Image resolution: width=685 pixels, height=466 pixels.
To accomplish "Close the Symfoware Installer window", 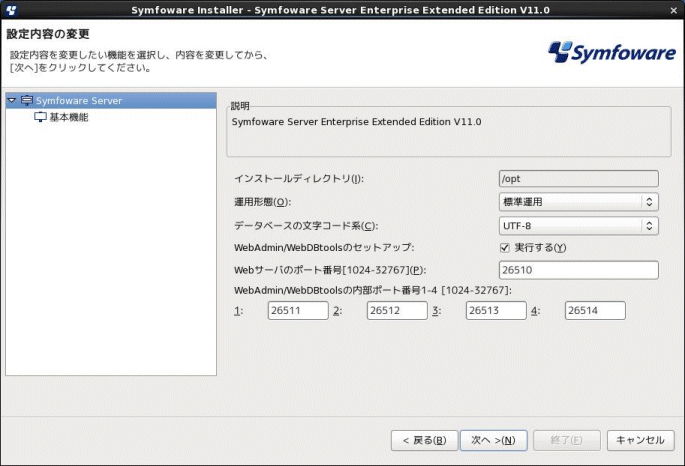I will [674, 10].
